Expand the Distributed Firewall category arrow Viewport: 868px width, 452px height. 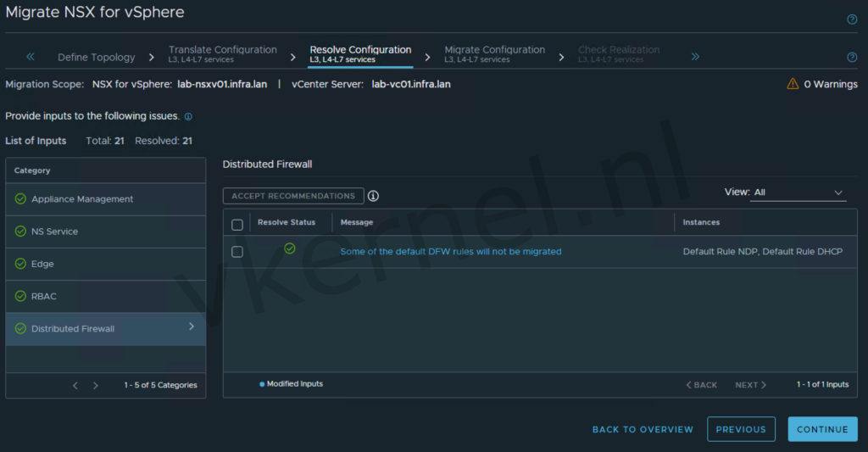192,326
